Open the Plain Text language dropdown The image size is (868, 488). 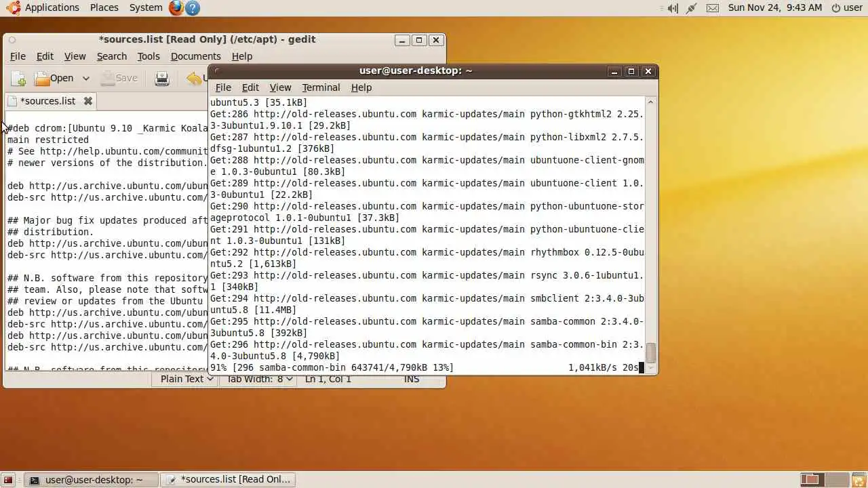(186, 379)
